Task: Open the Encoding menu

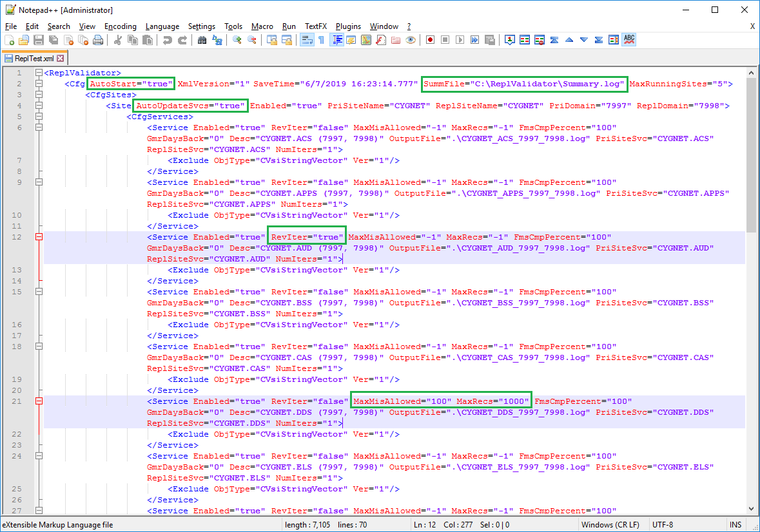Action: (x=120, y=26)
